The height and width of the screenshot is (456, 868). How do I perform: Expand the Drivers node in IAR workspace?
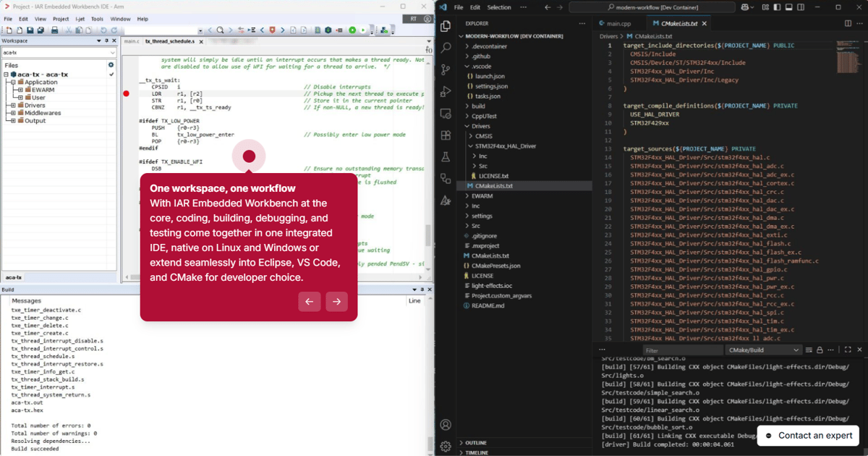(13, 106)
